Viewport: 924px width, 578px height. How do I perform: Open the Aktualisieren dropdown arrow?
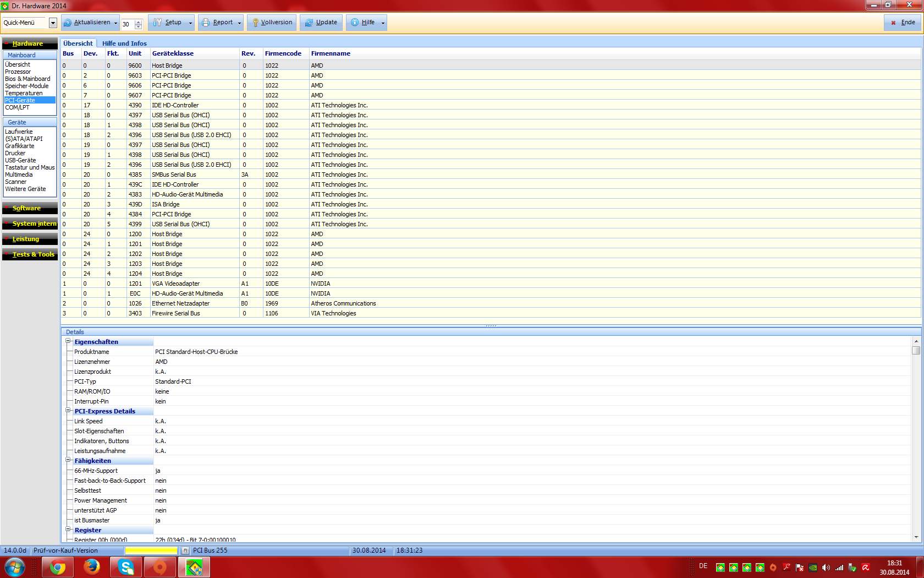click(x=116, y=23)
